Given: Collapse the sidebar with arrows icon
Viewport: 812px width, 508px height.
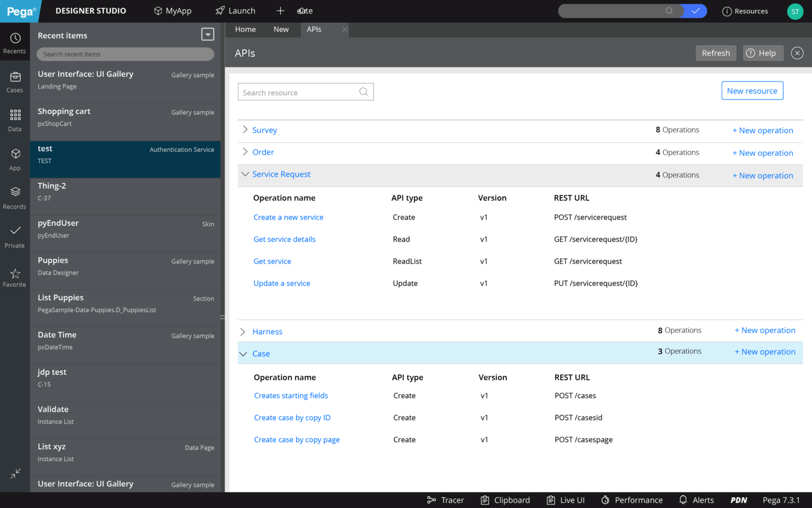Looking at the screenshot, I should pos(15,473).
